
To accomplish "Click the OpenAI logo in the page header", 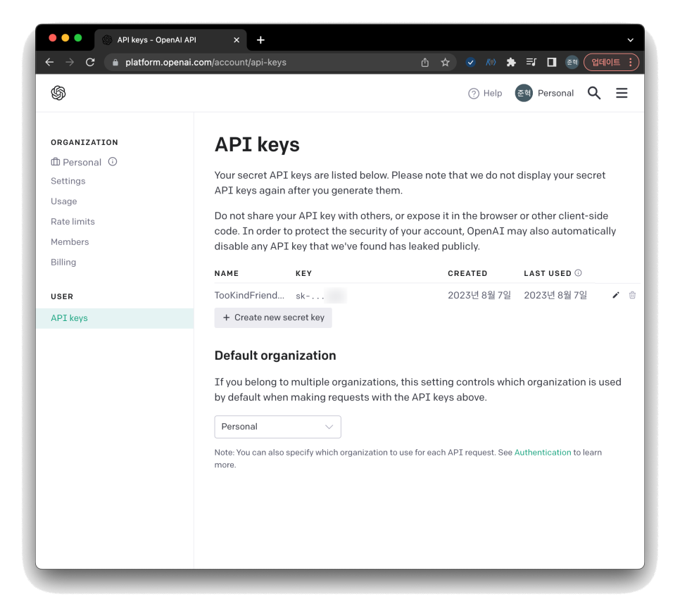I will coord(58,93).
